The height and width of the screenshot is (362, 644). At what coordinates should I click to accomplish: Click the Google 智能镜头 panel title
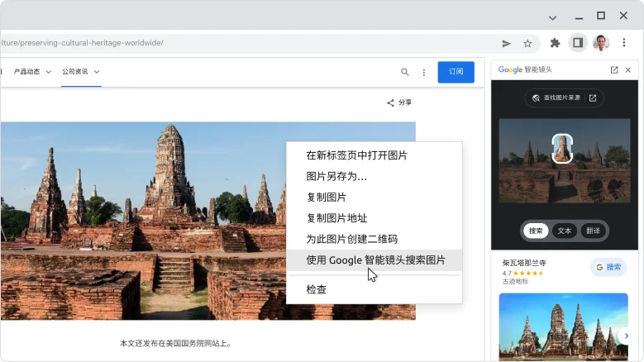click(525, 69)
